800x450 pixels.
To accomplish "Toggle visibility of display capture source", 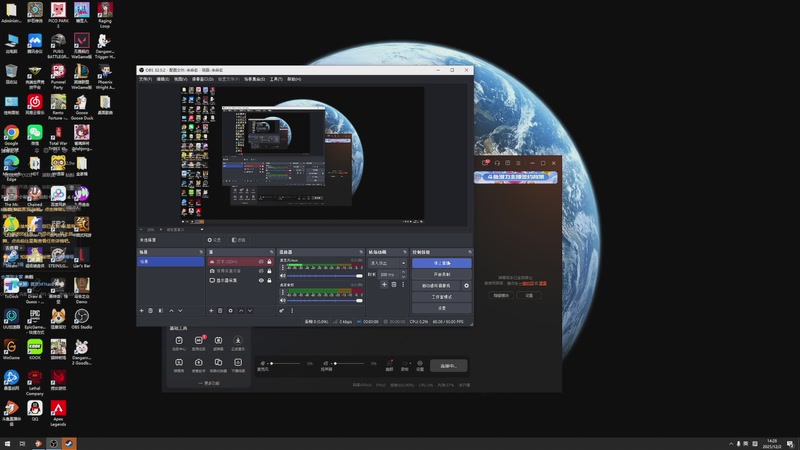I will click(261, 281).
